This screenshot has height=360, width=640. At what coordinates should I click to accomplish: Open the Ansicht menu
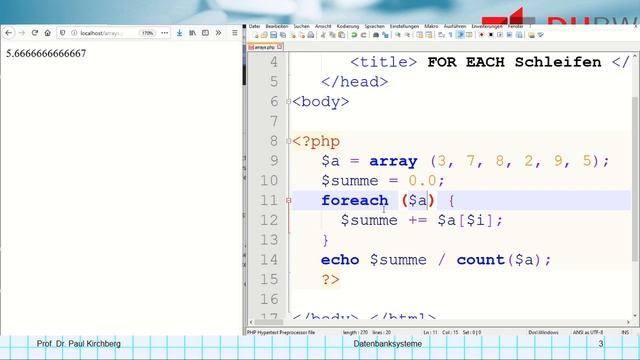tap(323, 26)
